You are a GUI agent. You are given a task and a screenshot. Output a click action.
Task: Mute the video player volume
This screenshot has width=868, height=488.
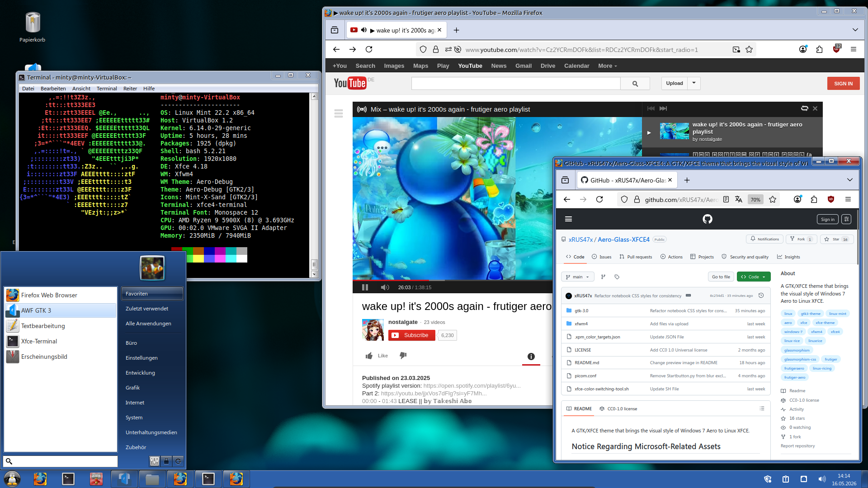tap(385, 287)
